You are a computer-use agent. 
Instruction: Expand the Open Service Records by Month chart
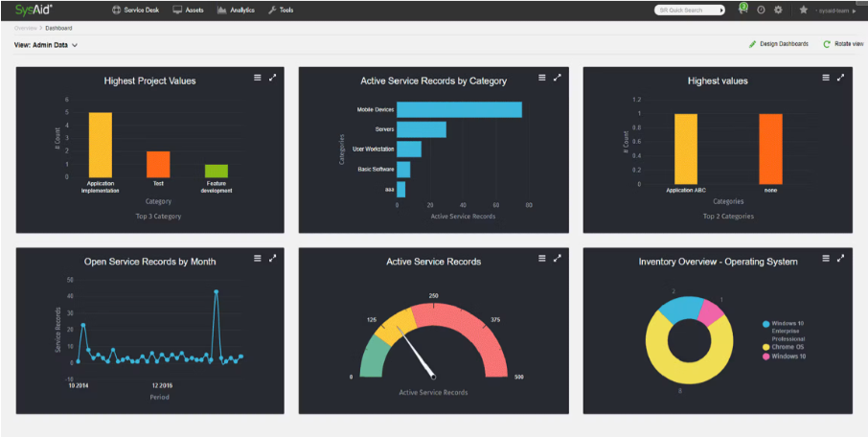(x=273, y=258)
